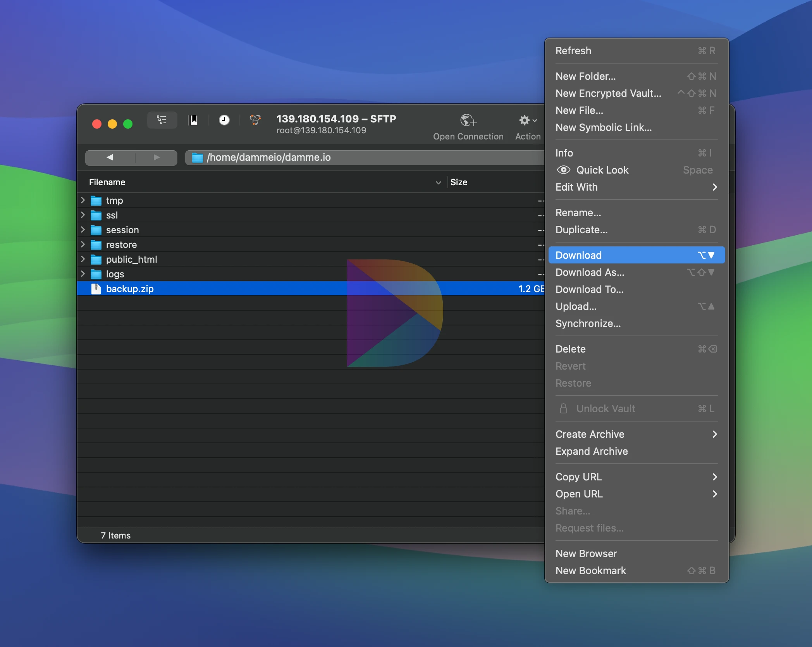Click the tmp folder icon
812x647 pixels.
coord(96,201)
